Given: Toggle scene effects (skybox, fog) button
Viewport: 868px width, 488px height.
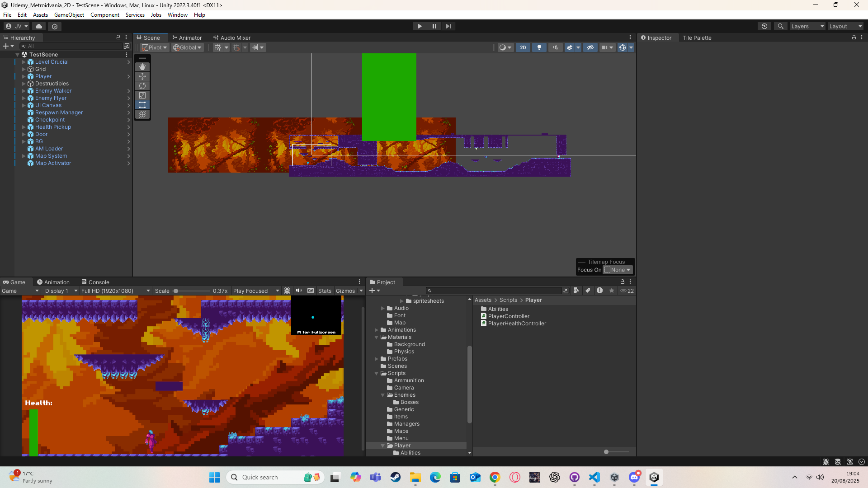Looking at the screenshot, I should coord(570,47).
